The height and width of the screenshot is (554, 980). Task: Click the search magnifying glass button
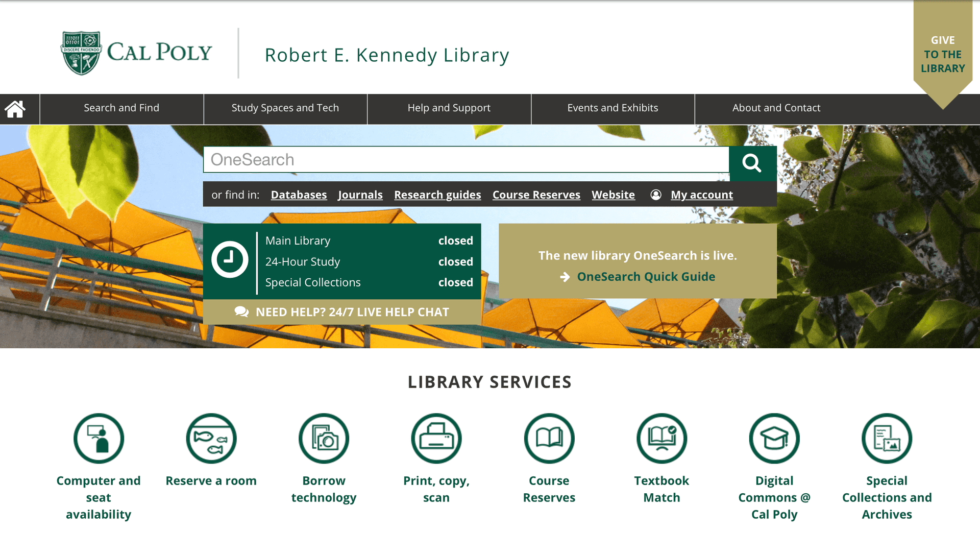coord(752,163)
